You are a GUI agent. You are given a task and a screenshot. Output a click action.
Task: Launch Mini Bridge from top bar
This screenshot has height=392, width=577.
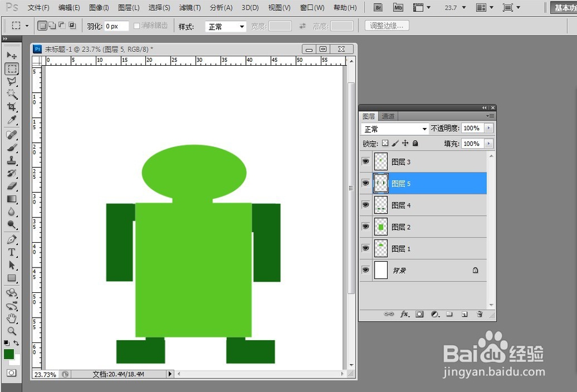[x=398, y=7]
